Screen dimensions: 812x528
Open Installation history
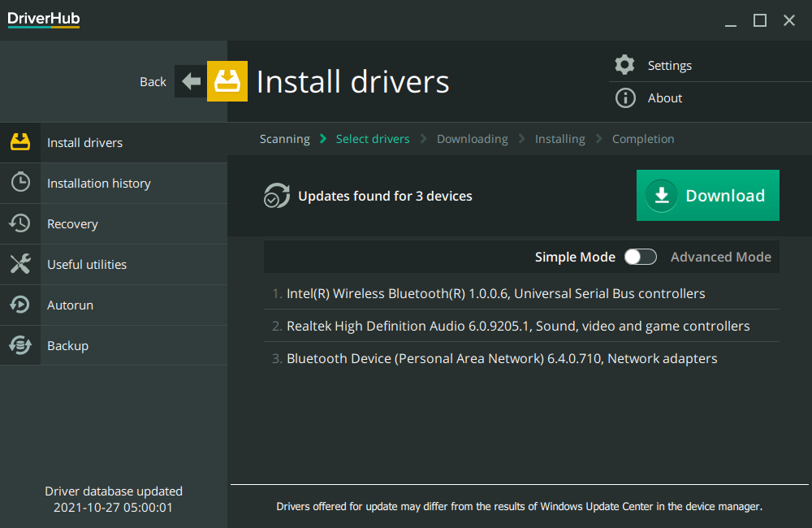(114, 183)
